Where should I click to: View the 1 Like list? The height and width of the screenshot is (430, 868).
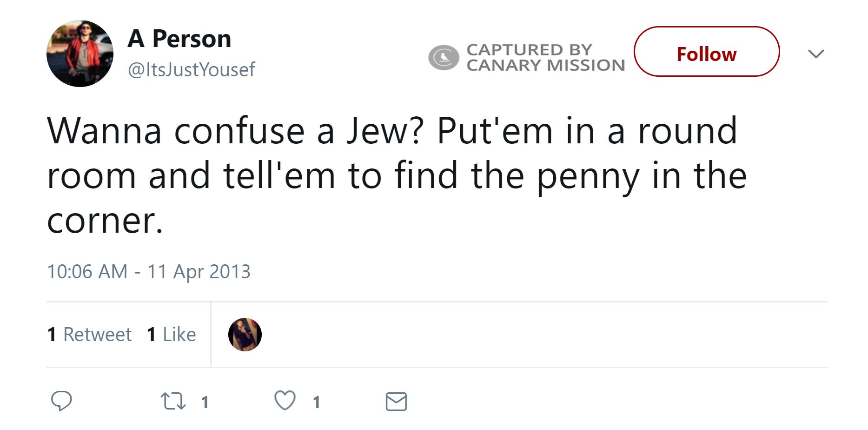coord(171,334)
